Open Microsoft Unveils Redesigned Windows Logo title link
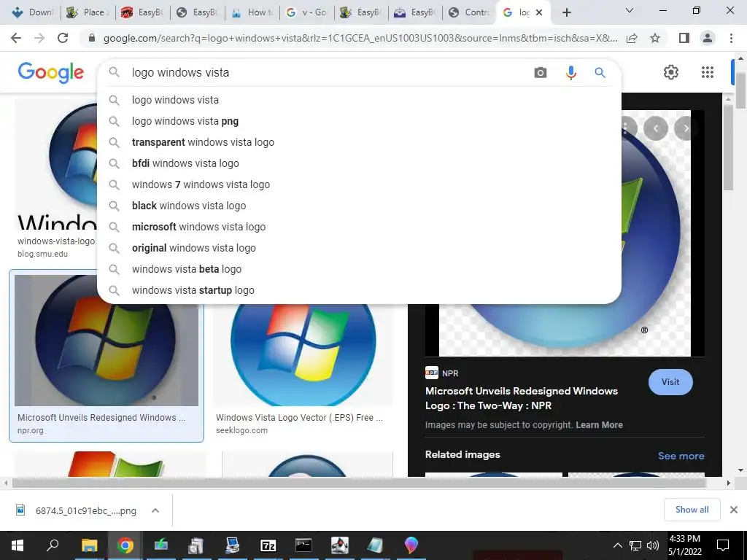Viewport: 747px width, 560px height. click(521, 398)
